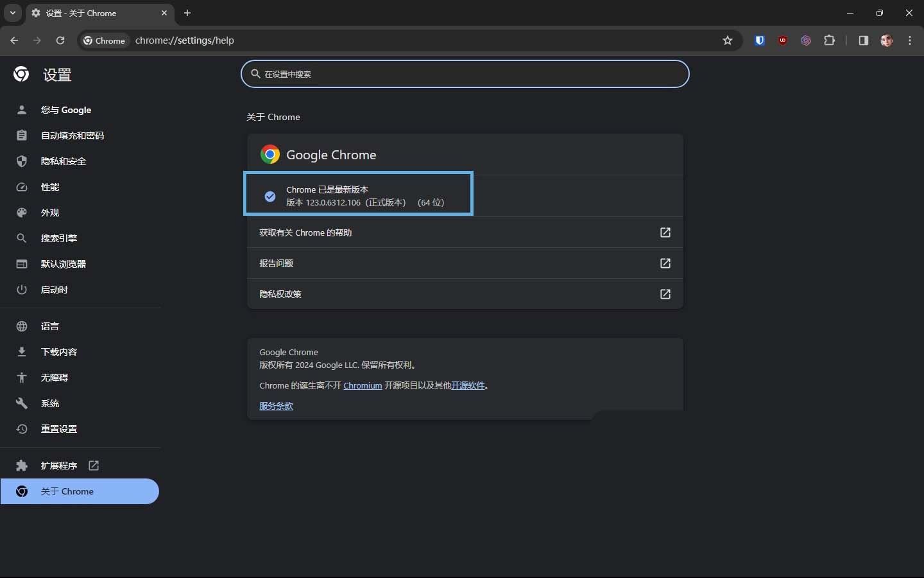Screen dimensions: 924x578
Task: Click the external link icon for 隐私权政策
Action: [x=665, y=294]
